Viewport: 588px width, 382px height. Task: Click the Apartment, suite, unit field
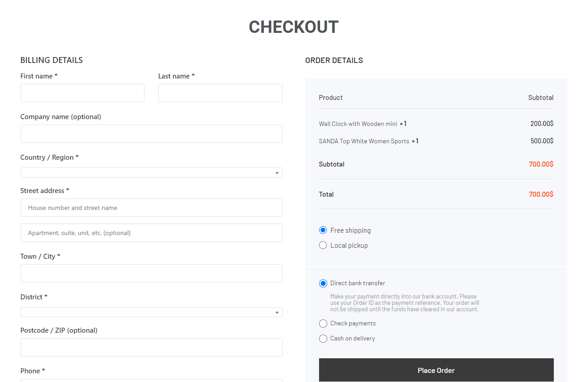pos(151,233)
